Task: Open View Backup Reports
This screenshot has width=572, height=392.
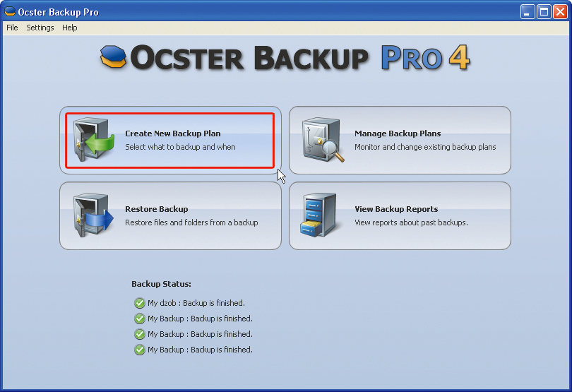Action: point(400,215)
